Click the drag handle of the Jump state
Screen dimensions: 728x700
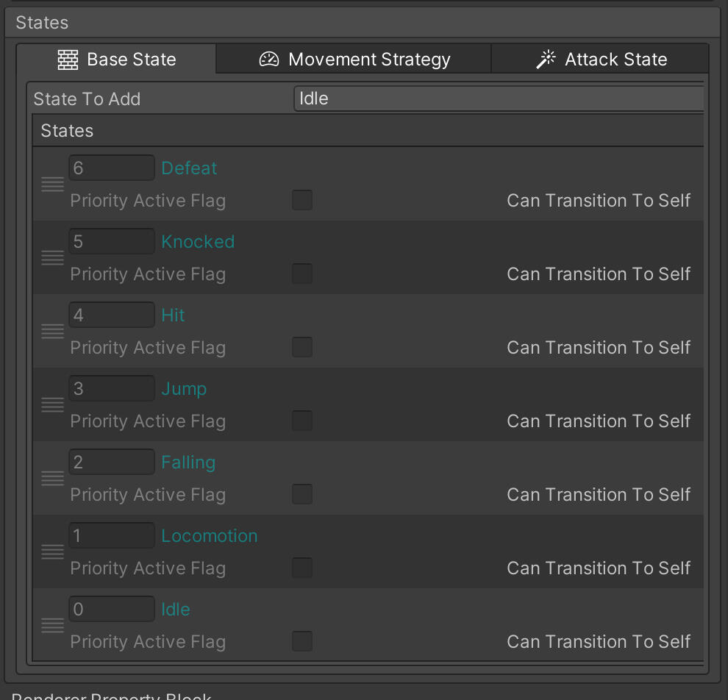(52, 404)
